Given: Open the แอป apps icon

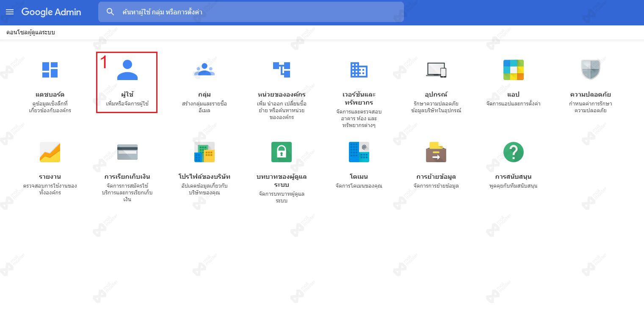Looking at the screenshot, I should (x=514, y=70).
